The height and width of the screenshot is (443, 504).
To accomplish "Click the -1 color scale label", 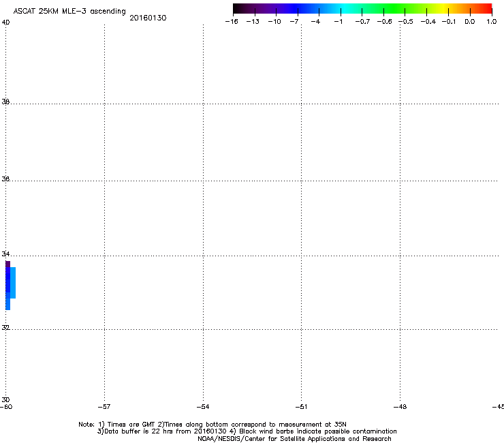I will point(338,22).
